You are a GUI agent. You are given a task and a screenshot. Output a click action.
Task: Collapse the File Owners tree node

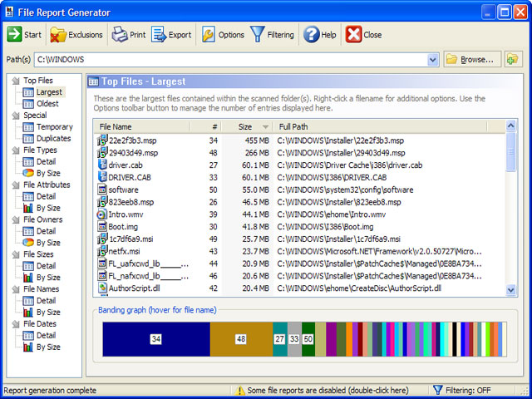tap(16, 219)
